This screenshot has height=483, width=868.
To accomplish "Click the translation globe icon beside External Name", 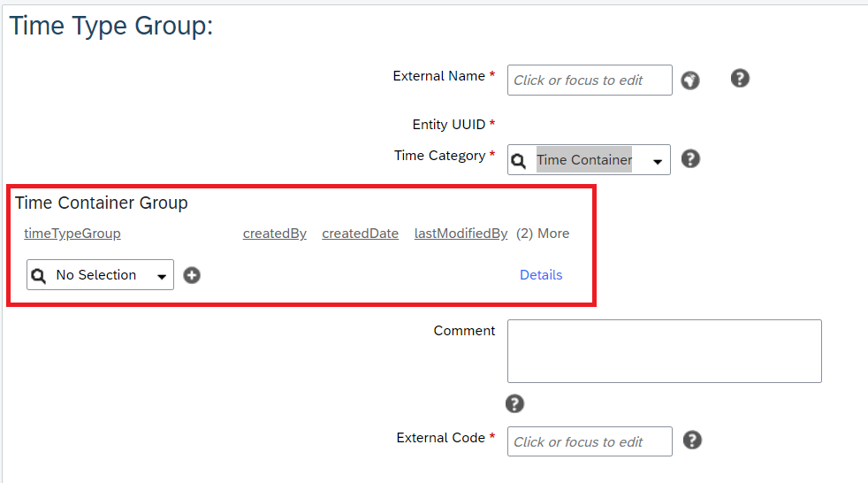I will click(689, 80).
